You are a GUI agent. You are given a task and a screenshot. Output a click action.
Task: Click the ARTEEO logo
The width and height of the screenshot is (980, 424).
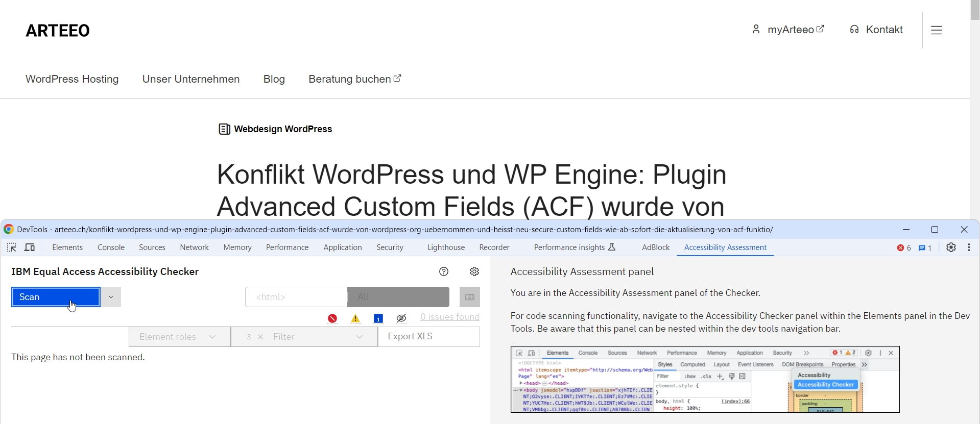click(58, 31)
